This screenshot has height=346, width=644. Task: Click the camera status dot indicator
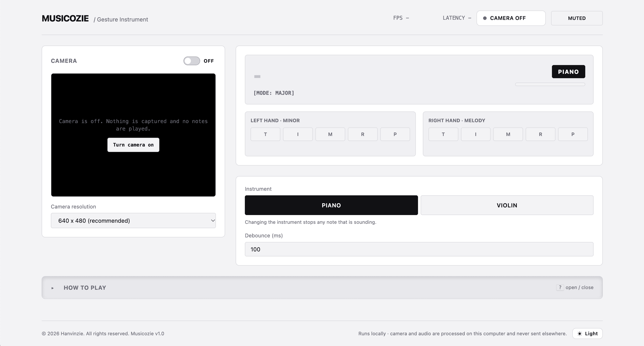click(485, 18)
